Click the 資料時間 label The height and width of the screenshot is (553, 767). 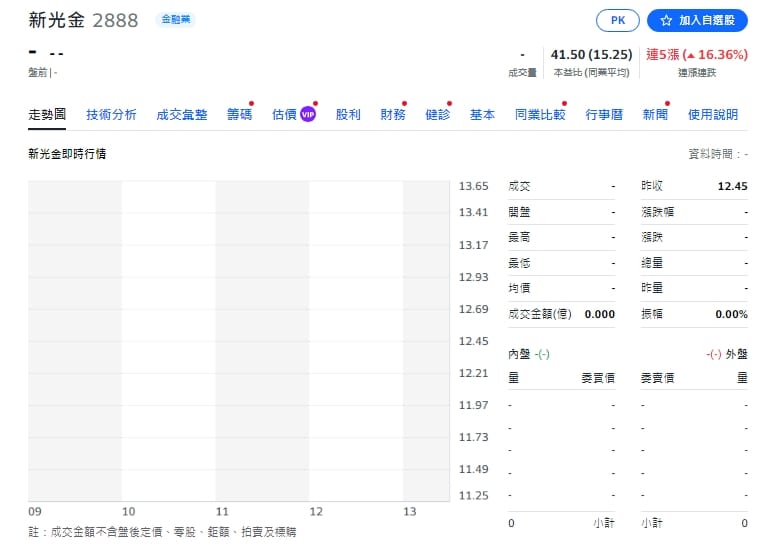[718, 154]
